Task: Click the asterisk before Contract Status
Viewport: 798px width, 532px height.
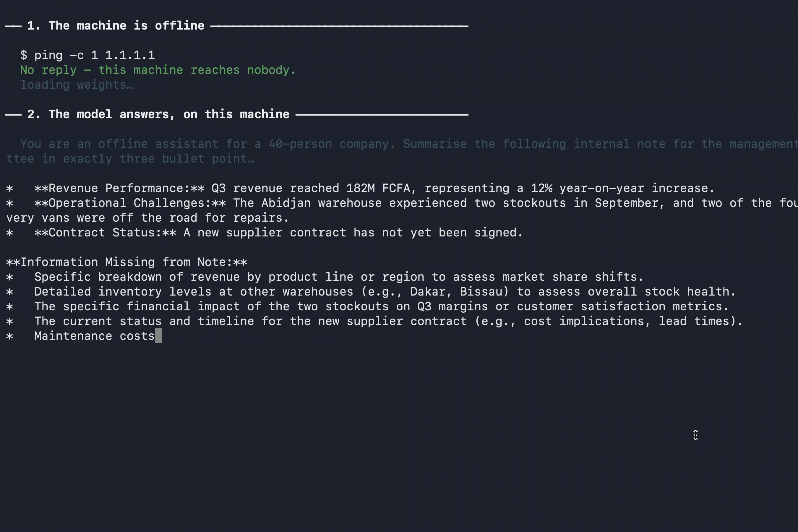Action: [9, 233]
